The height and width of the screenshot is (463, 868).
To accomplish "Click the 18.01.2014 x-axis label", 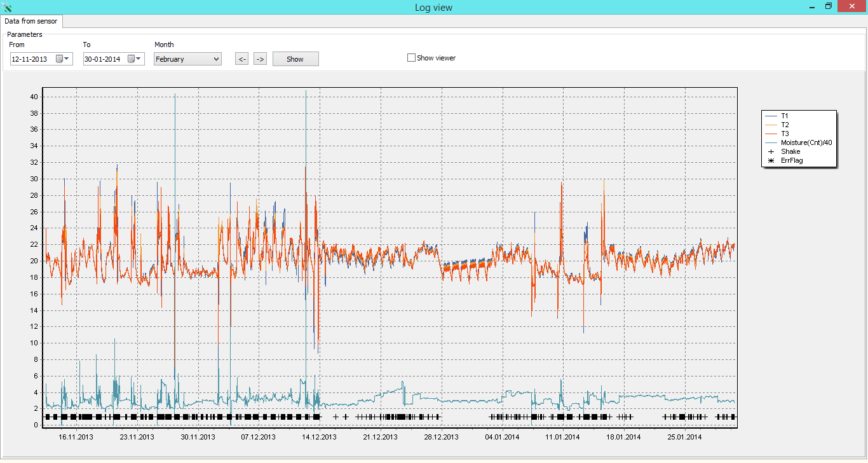I will coord(624,437).
